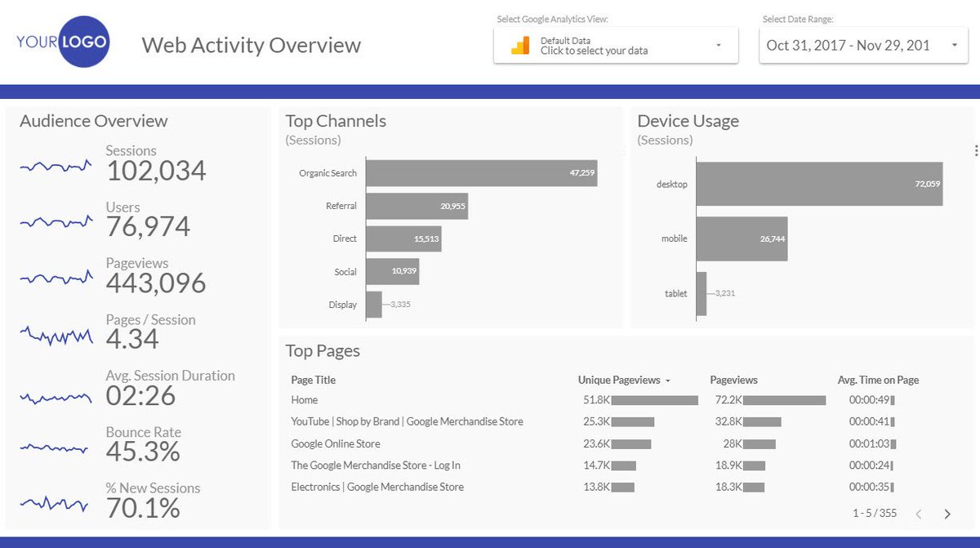Expand the Default Data dropdown arrow
Image resolution: width=980 pixels, height=548 pixels.
pos(719,46)
